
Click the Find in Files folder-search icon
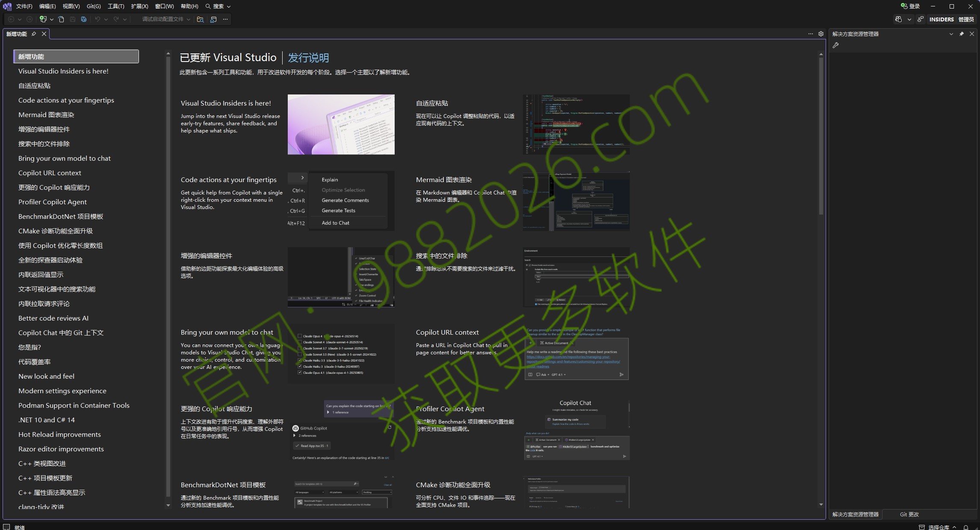pyautogui.click(x=200, y=19)
